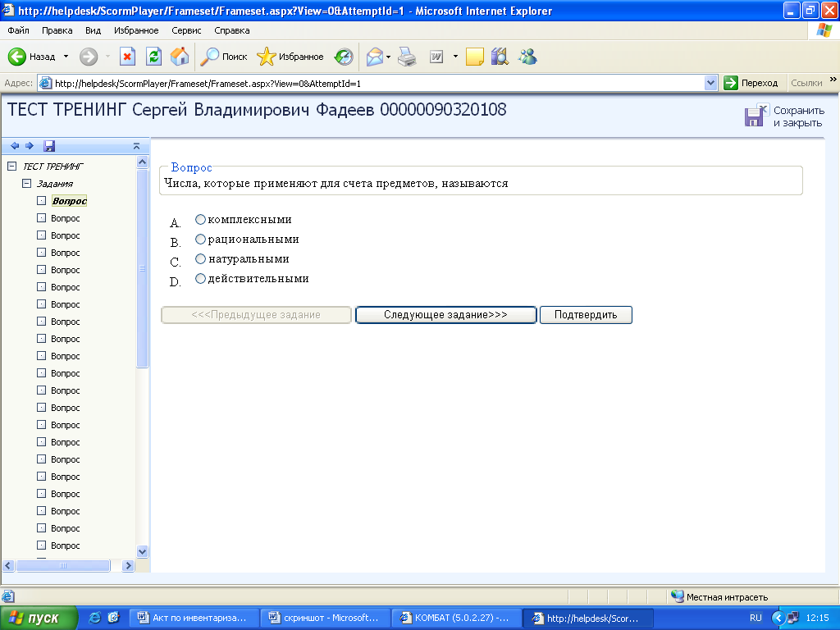Open the Справка menu
Screen dimensions: 840x630
(232, 30)
